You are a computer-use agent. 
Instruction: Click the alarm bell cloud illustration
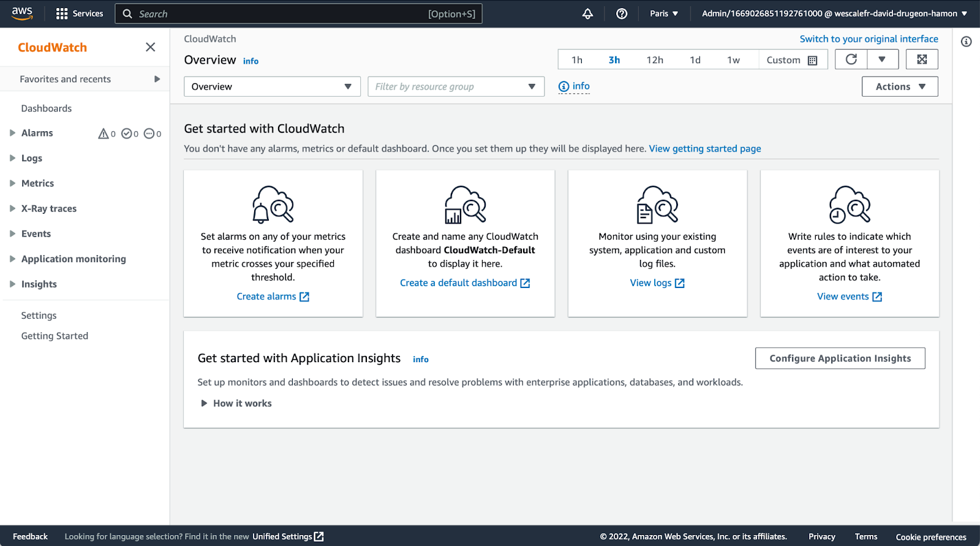[273, 205]
